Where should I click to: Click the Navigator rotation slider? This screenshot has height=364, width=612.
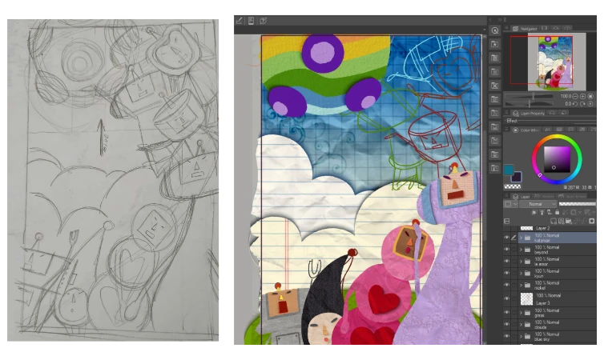click(529, 104)
